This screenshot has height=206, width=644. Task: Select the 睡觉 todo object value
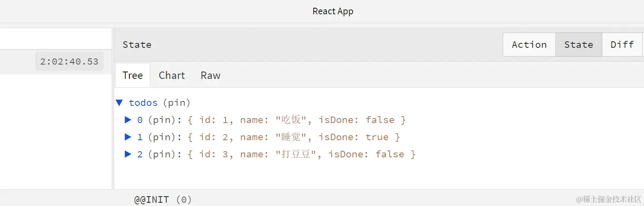294,137
